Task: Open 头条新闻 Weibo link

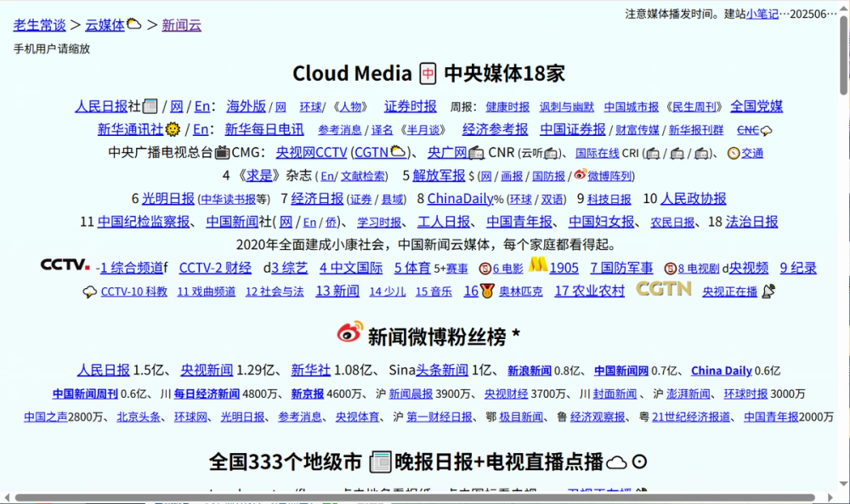Action: click(x=442, y=371)
